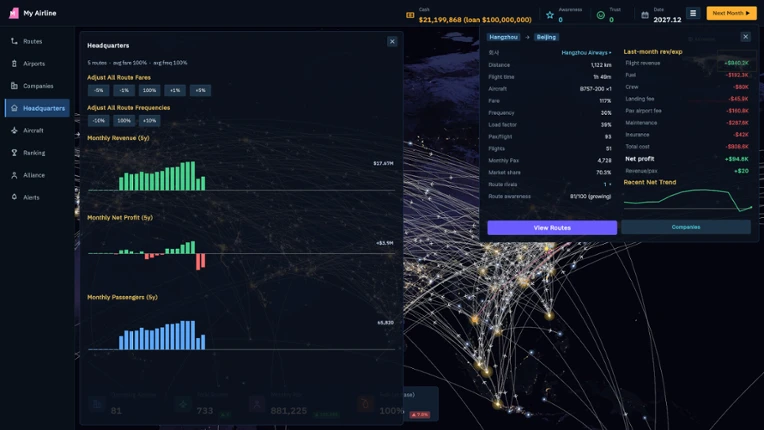
Task: Click the cash amount $21,199,868
Action: pyautogui.click(x=440, y=20)
